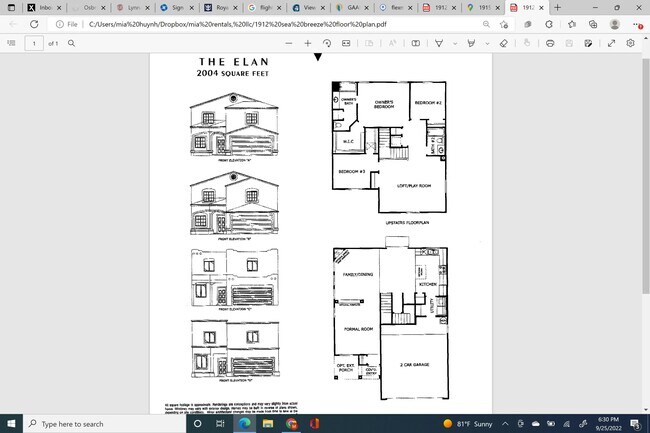Viewport: 650px width, 433px height.
Task: Toggle the touch draw hand icon
Action: (x=527, y=43)
